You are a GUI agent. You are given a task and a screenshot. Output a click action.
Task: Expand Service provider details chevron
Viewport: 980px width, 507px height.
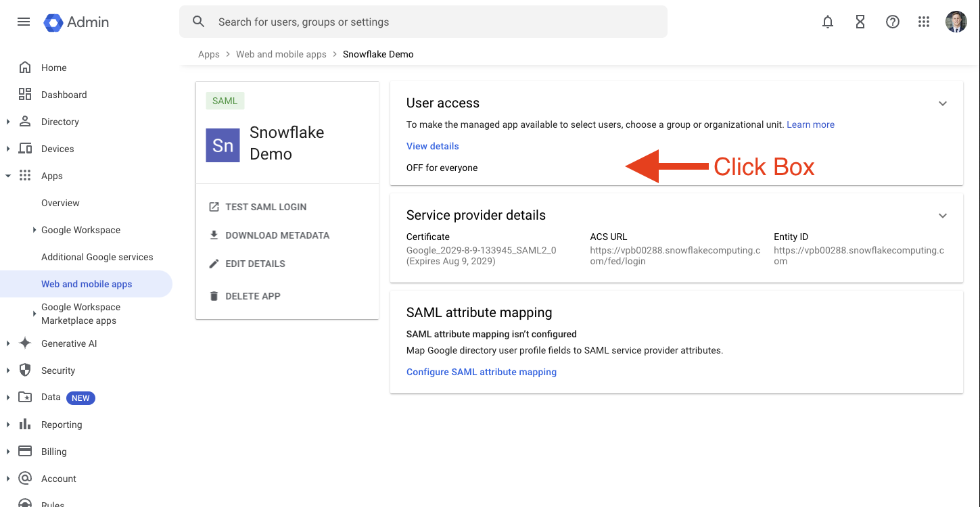tap(943, 216)
